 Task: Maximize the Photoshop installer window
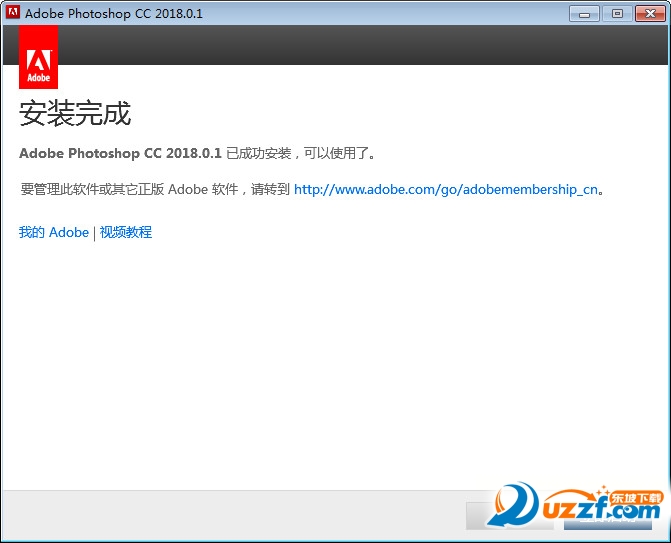click(617, 14)
